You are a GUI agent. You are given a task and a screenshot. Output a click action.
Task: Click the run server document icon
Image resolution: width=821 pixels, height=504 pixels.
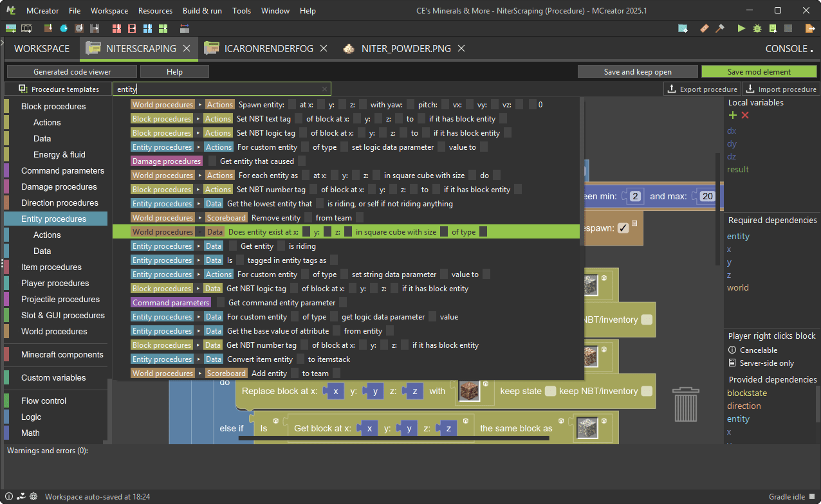click(773, 28)
